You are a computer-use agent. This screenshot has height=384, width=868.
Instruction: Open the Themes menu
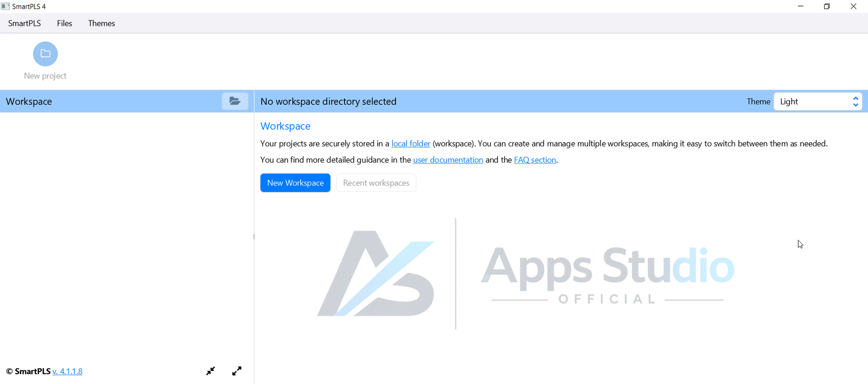click(101, 23)
